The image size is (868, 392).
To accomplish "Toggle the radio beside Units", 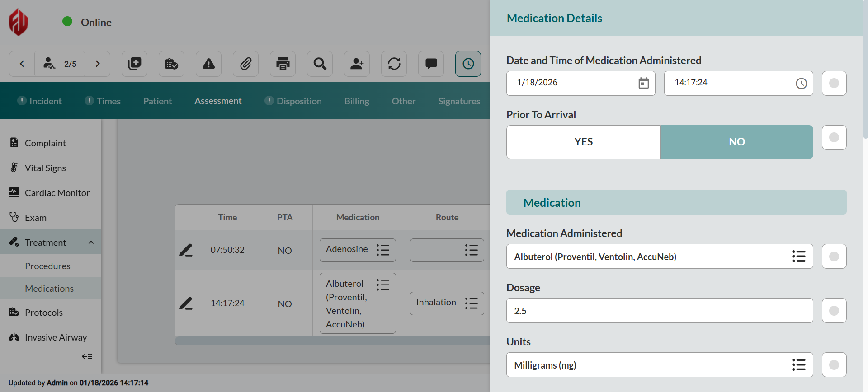I will [x=834, y=365].
